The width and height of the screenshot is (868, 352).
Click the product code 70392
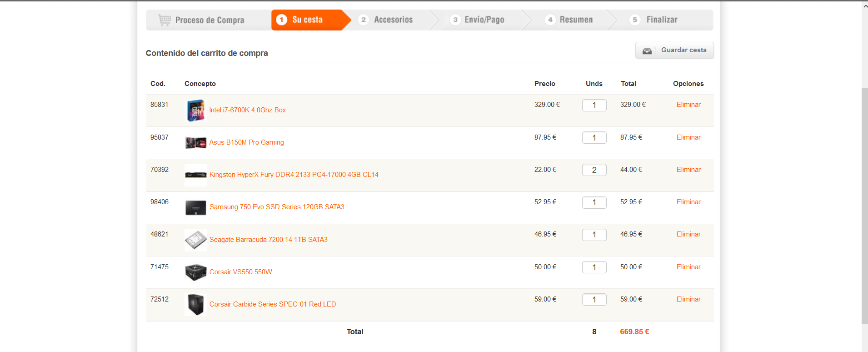[x=160, y=170]
